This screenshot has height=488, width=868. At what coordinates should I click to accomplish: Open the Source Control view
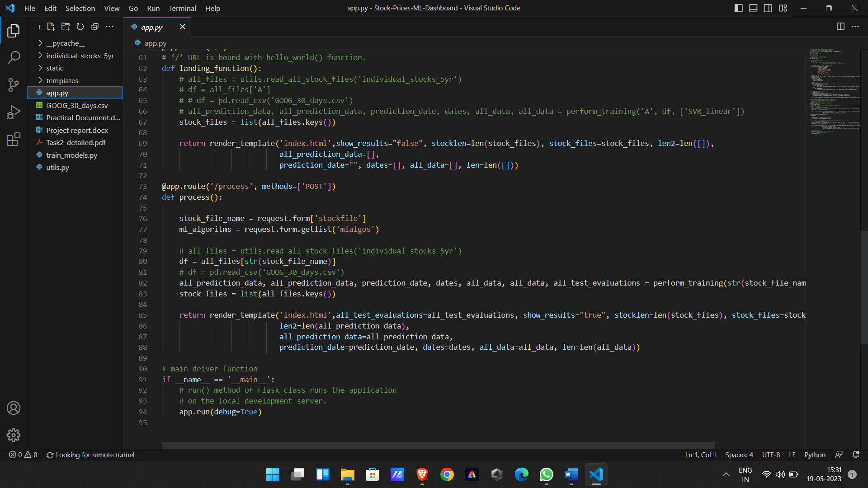[14, 84]
